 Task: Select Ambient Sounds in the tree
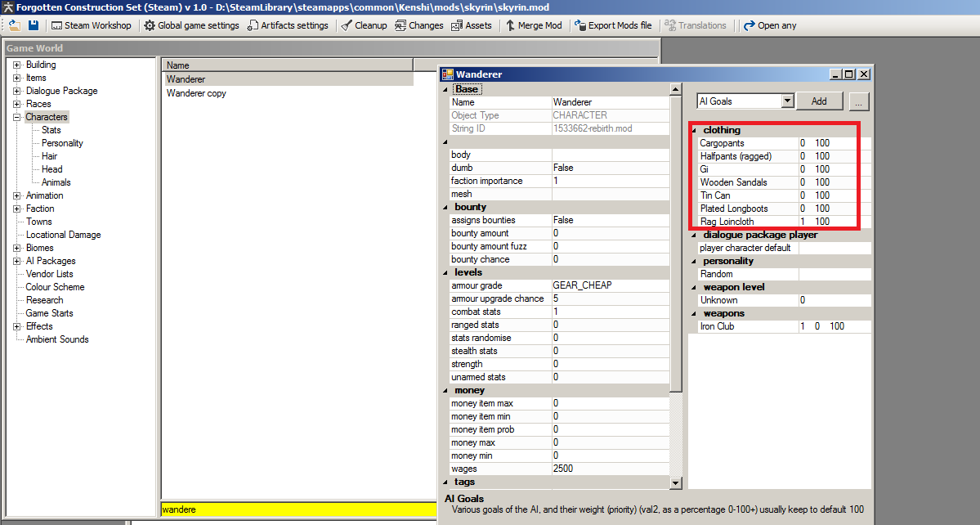[57, 340]
